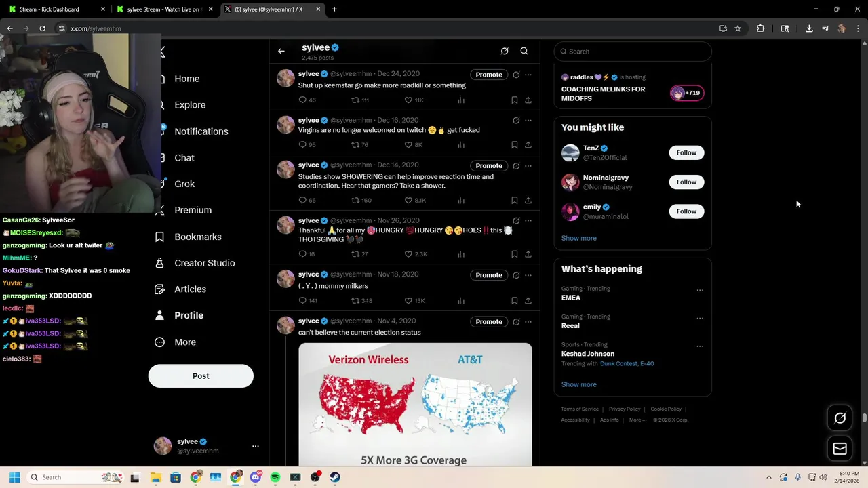Image resolution: width=868 pixels, height=488 pixels.
Task: Repost the THOTSGIVING post
Action: [355, 254]
